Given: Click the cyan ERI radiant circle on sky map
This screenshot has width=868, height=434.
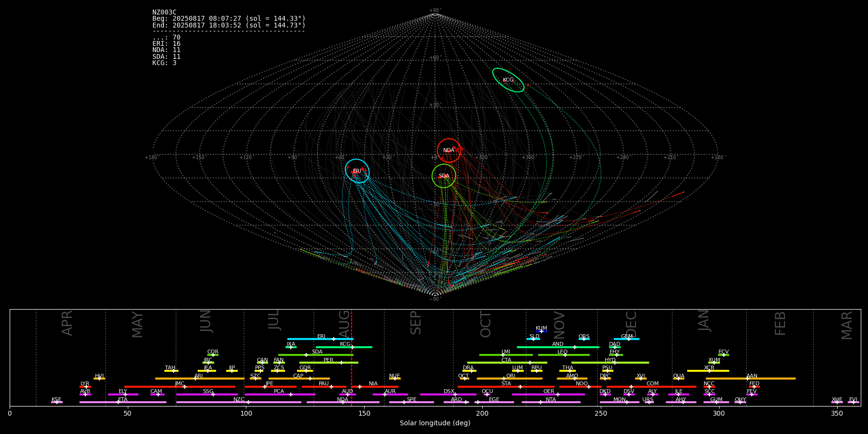Looking at the screenshot, I should tap(357, 171).
